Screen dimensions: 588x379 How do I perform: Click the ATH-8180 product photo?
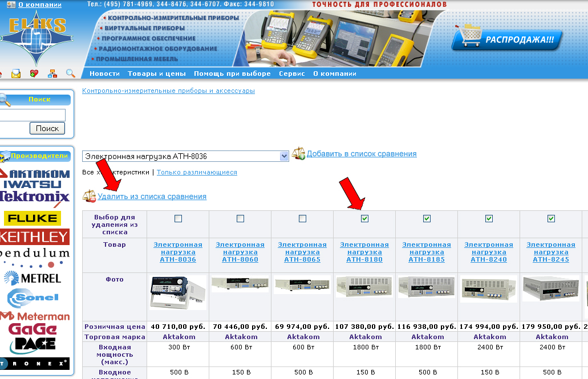[x=364, y=287]
